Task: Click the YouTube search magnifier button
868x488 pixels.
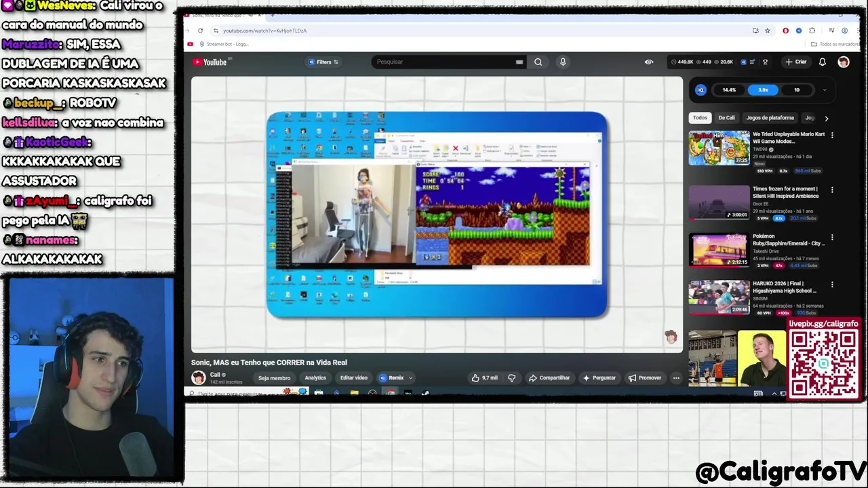Action: [538, 62]
